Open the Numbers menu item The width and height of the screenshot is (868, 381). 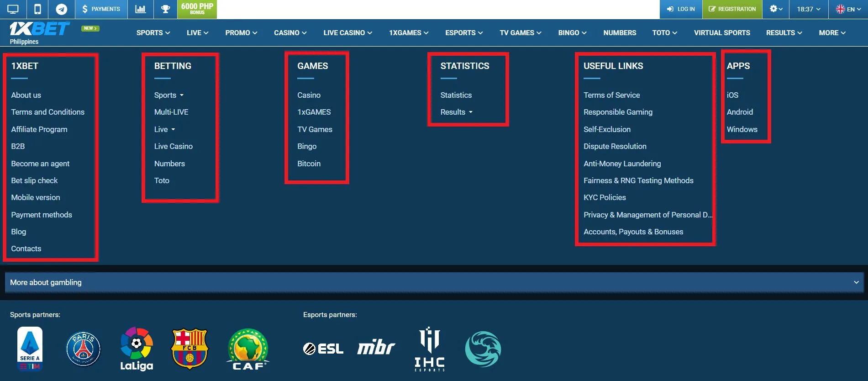pos(620,33)
